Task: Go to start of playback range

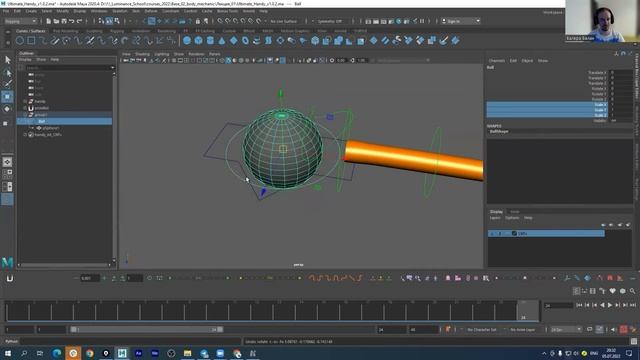Action: [x=579, y=305]
